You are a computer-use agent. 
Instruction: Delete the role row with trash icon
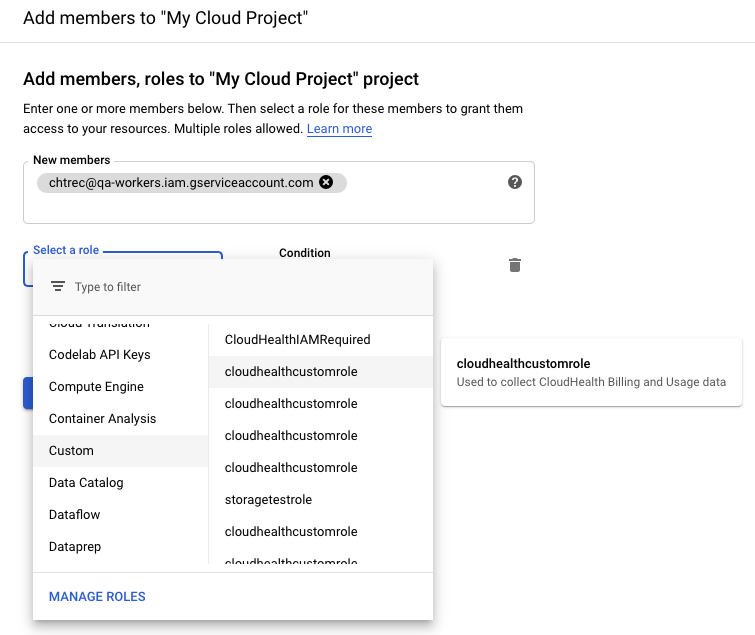515,265
